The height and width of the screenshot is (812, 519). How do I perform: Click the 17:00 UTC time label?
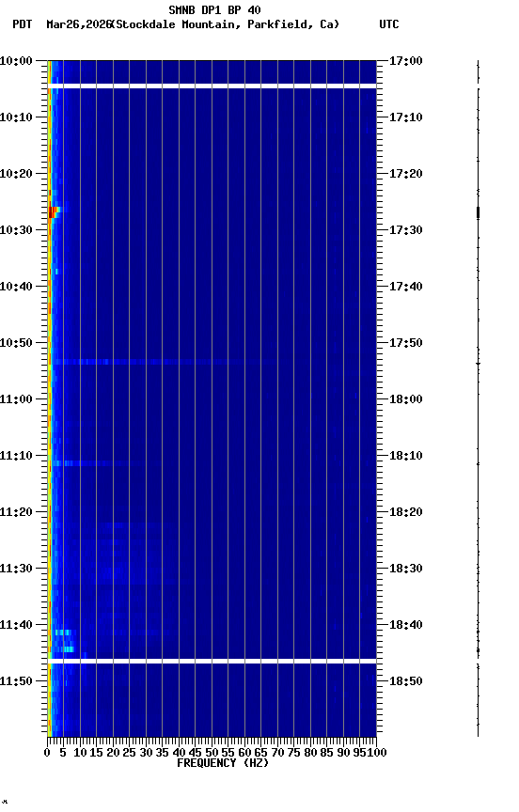[x=406, y=61]
